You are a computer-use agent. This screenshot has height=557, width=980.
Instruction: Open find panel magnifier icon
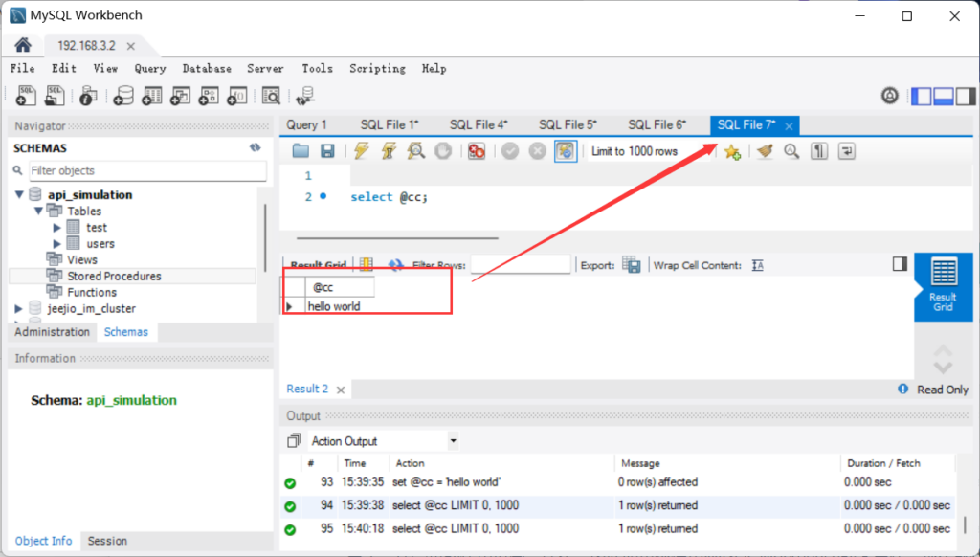coord(791,150)
